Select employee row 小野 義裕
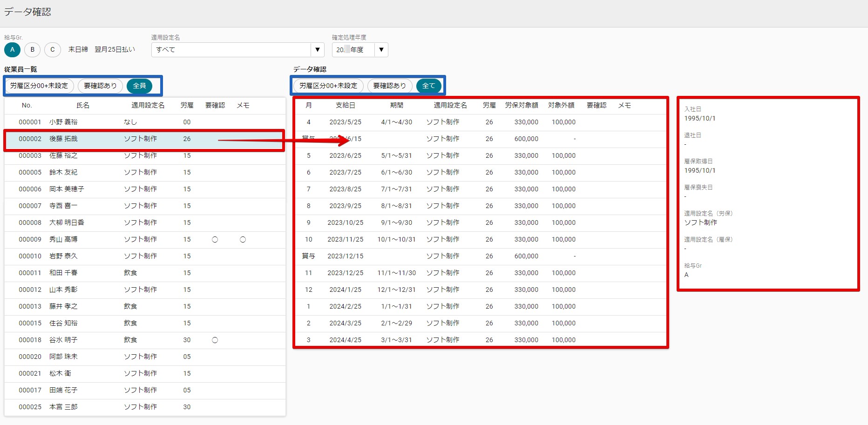This screenshot has width=868, height=425. [x=145, y=122]
